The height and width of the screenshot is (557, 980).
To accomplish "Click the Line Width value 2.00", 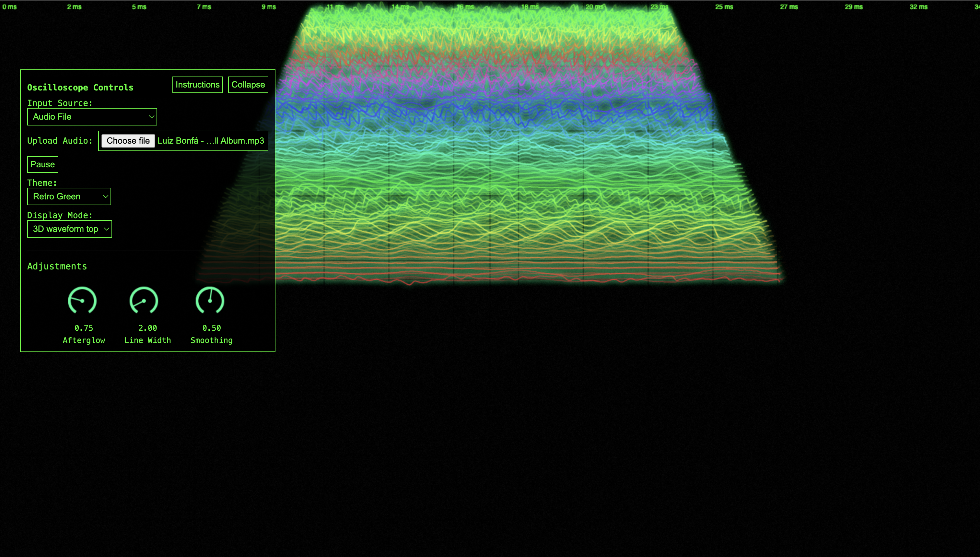I will [x=147, y=328].
